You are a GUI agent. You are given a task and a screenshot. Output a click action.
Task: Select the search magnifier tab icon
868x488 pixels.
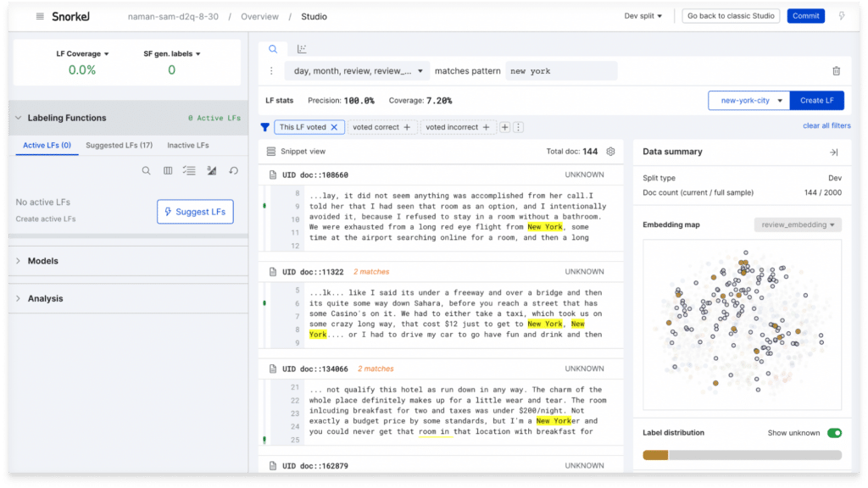coord(273,49)
